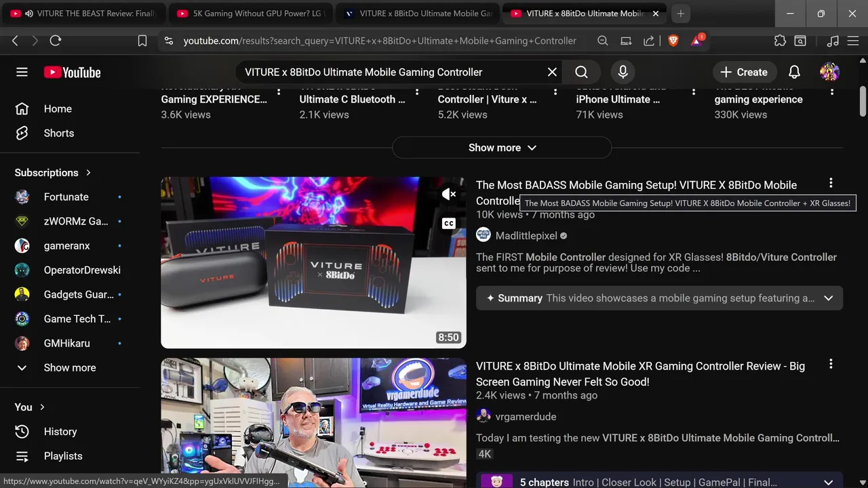
Task: Click the Create button
Action: tap(744, 72)
